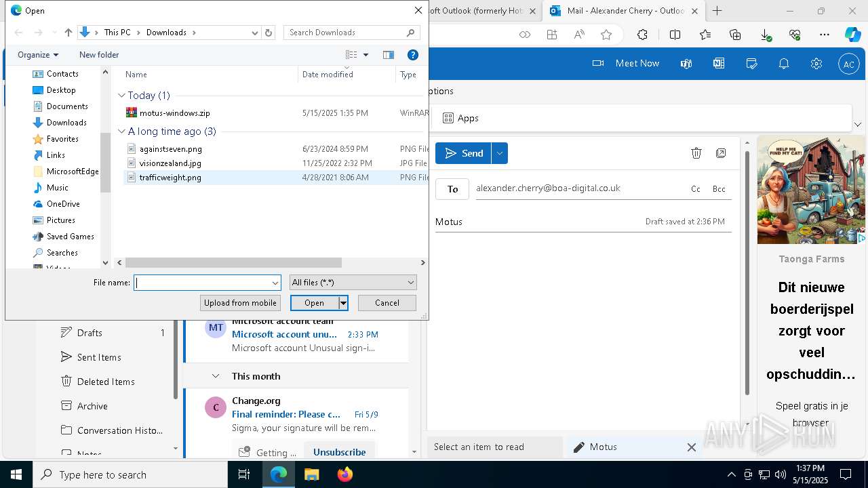This screenshot has width=868, height=488.
Task: Create a New folder
Action: pyautogui.click(x=99, y=55)
